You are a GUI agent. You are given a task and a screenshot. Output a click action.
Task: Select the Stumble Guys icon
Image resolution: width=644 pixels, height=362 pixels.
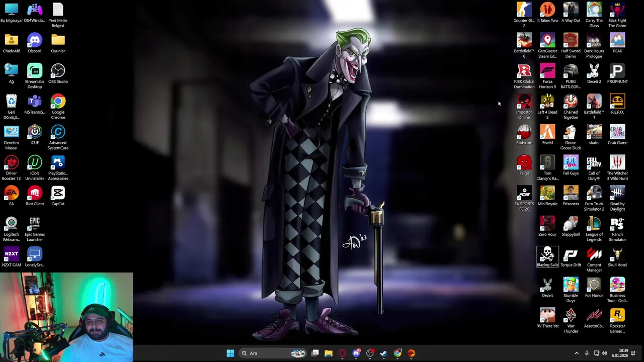click(571, 290)
